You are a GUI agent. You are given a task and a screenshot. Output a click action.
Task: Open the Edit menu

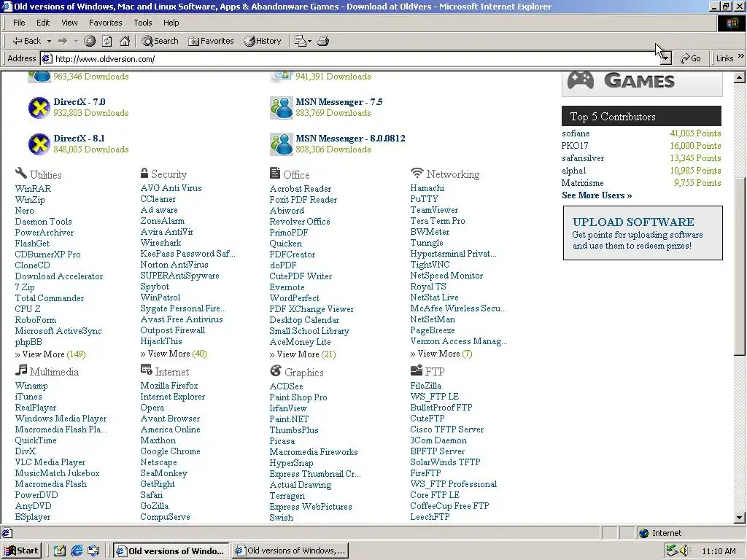click(43, 23)
